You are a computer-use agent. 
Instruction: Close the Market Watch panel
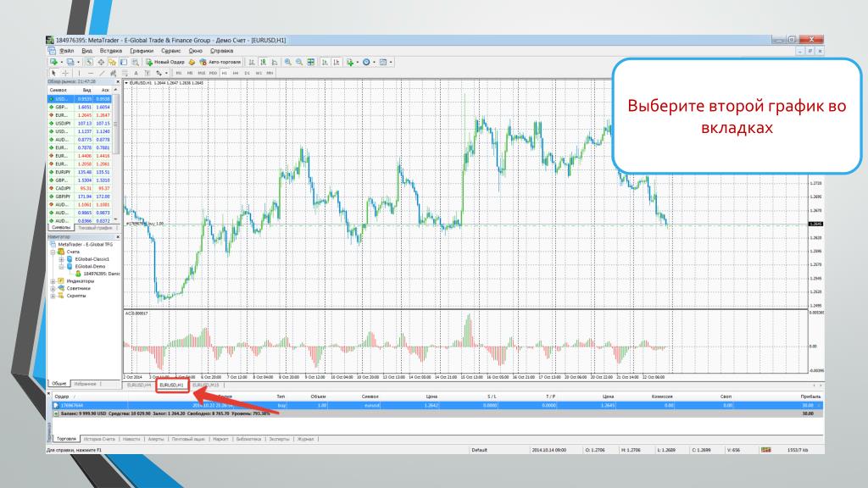tap(117, 81)
